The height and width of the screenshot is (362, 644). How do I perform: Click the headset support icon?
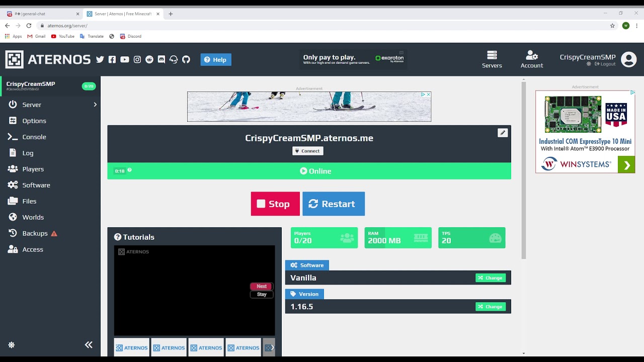[x=174, y=59]
